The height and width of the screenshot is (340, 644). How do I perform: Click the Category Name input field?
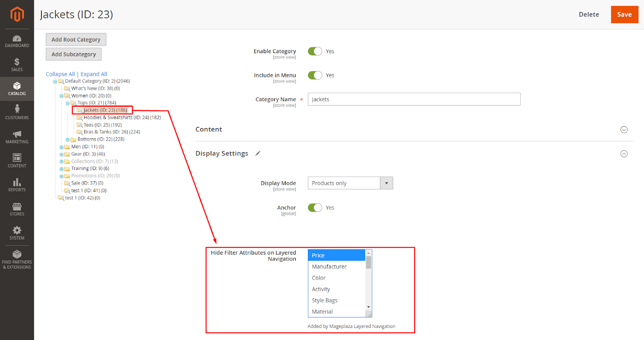[x=414, y=100]
